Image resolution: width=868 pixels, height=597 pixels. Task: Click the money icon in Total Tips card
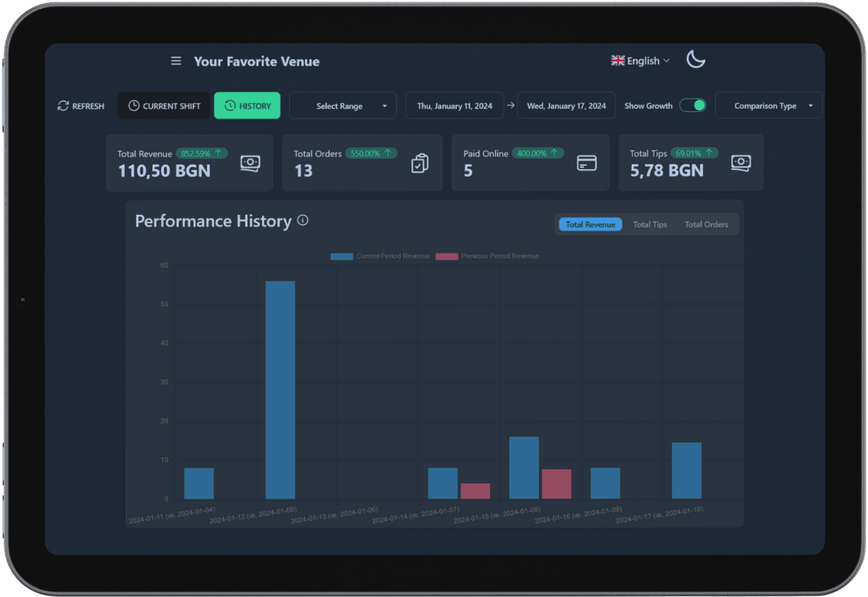[741, 163]
